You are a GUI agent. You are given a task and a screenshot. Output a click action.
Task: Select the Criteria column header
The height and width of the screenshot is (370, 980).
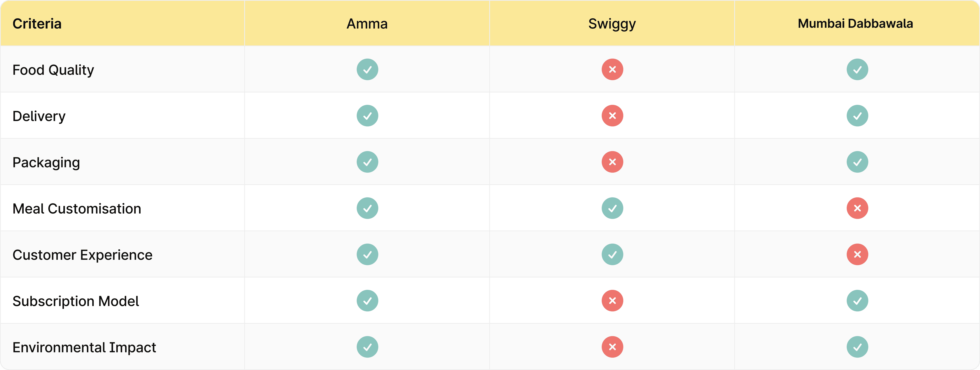coord(37,24)
